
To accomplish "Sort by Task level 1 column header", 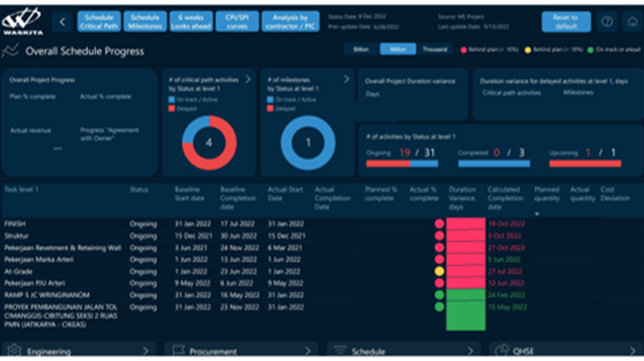I will tap(21, 189).
